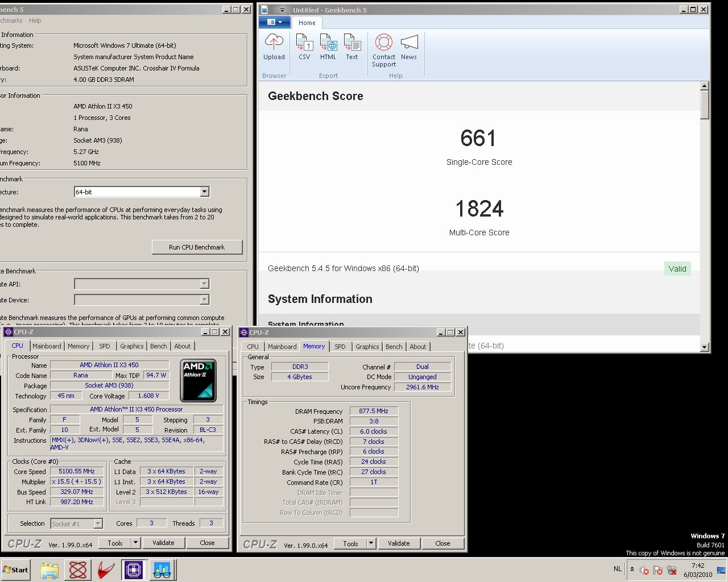Click the monitor icon at tray end

(x=721, y=570)
